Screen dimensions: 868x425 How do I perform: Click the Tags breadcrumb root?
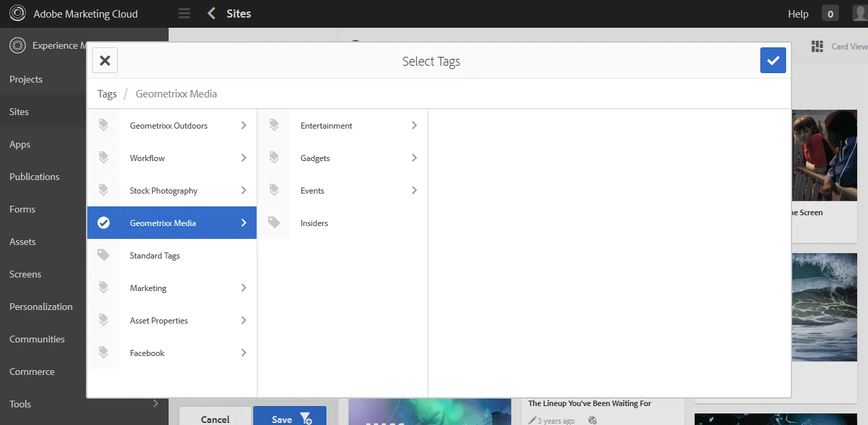107,94
